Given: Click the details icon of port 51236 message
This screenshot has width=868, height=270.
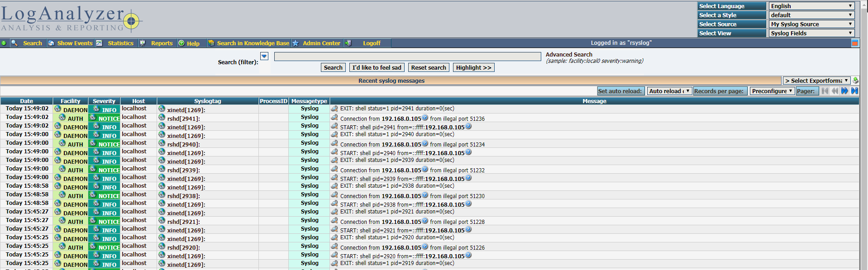Looking at the screenshot, I should (x=334, y=117).
